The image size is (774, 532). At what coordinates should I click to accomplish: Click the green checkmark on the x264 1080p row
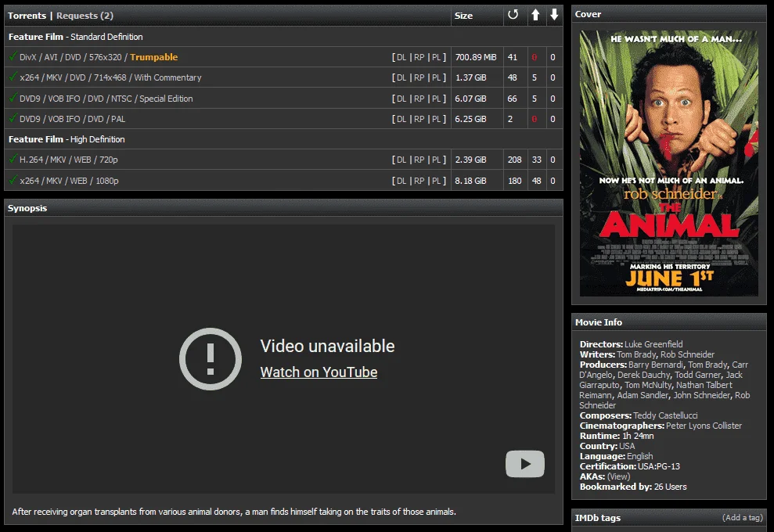[x=13, y=180]
